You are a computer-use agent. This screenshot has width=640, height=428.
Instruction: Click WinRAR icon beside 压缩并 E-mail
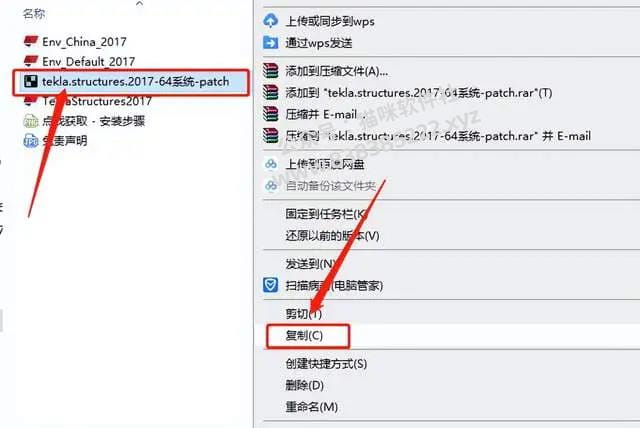coord(271,114)
